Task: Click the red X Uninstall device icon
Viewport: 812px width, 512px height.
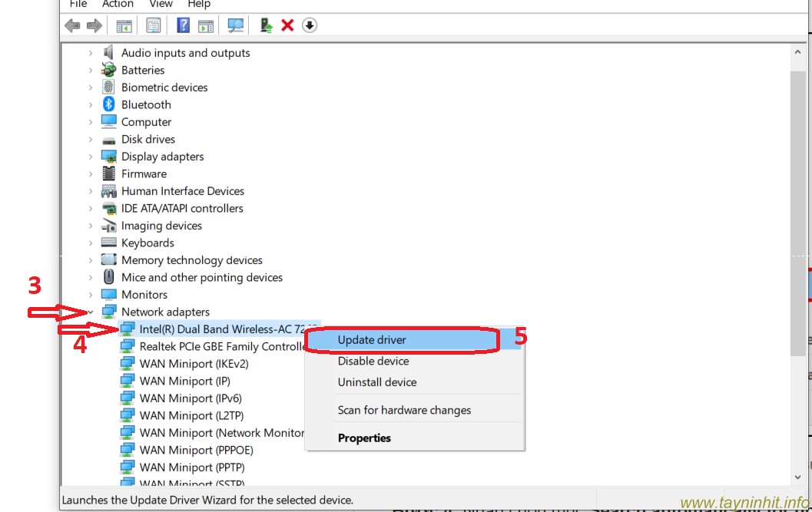Action: pyautogui.click(x=287, y=25)
